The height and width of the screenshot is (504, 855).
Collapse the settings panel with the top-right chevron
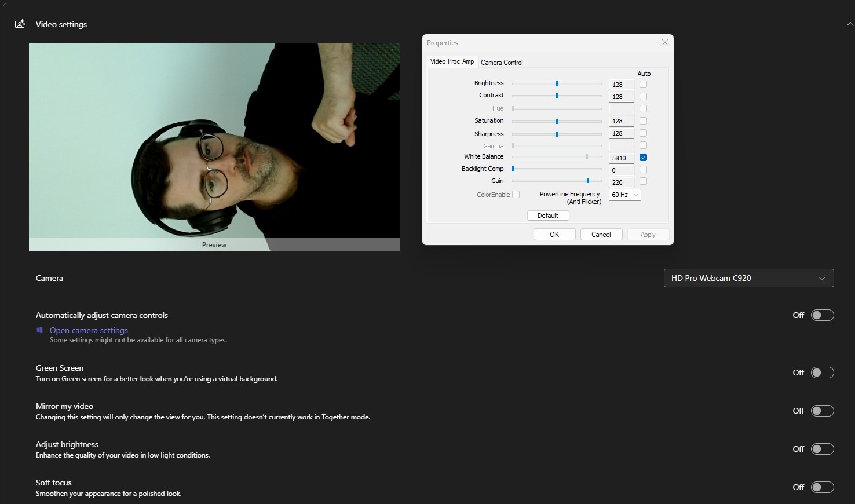point(849,24)
